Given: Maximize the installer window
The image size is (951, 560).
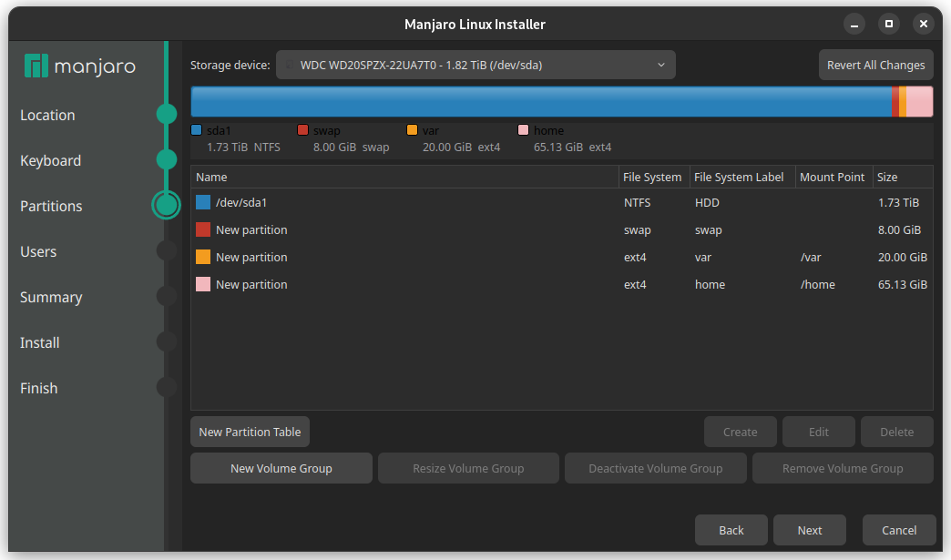Looking at the screenshot, I should [888, 24].
